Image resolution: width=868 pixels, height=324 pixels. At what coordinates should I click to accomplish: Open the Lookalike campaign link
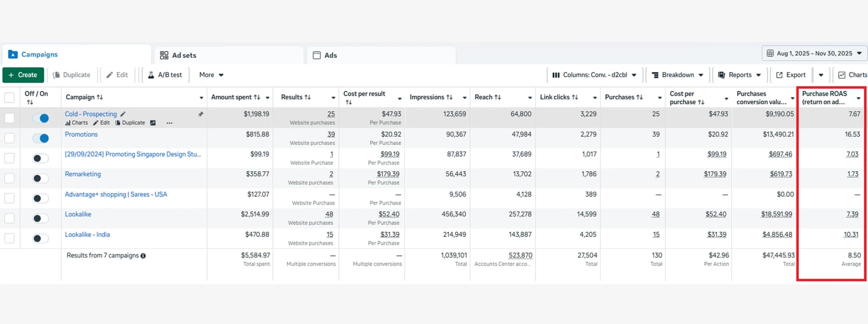(x=78, y=214)
